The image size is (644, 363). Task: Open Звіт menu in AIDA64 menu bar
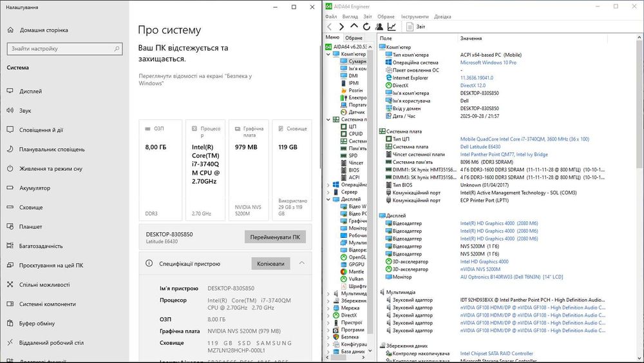tap(368, 17)
